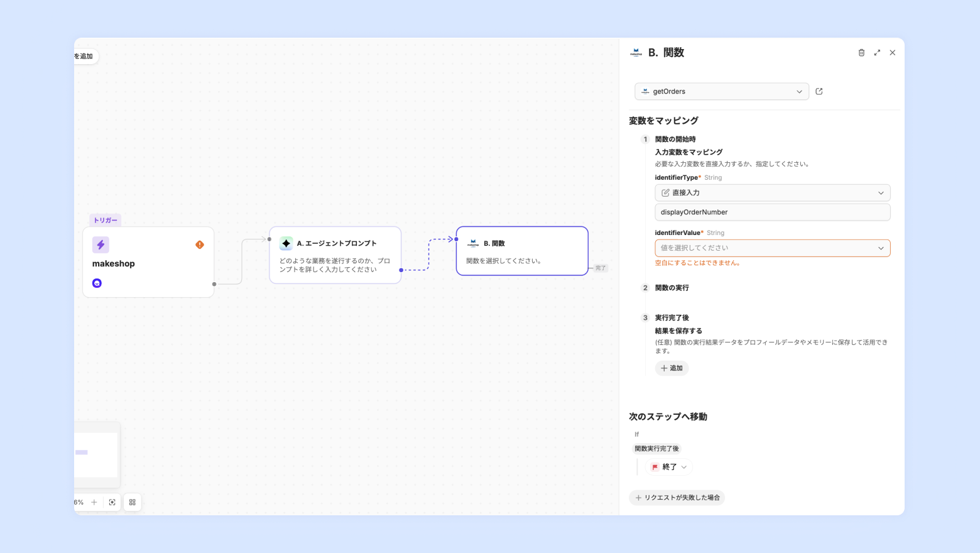Image resolution: width=980 pixels, height=553 pixels.
Task: Expand the panel with the arrows icon
Action: [877, 53]
